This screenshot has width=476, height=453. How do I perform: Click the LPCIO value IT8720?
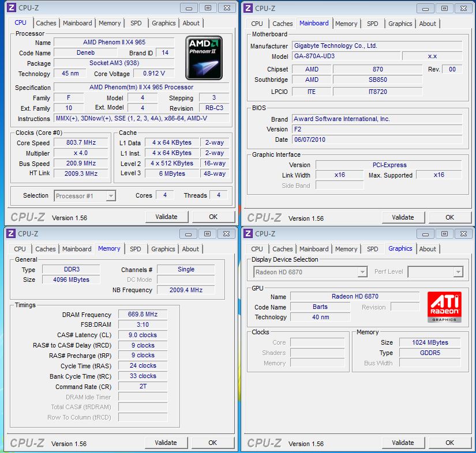[378, 92]
